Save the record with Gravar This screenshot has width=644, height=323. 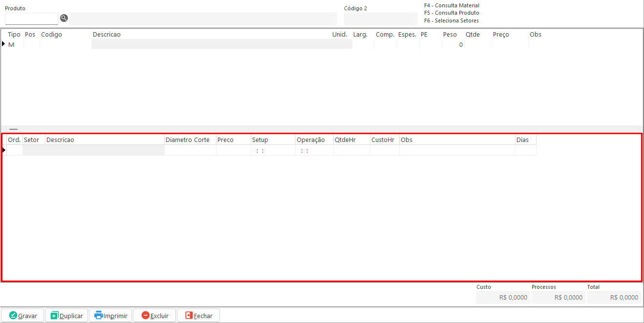(x=22, y=315)
